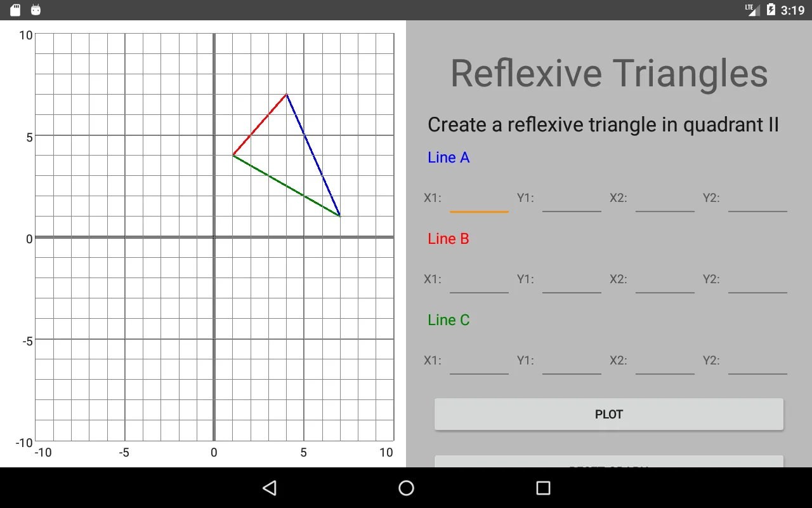The width and height of the screenshot is (812, 508).
Task: Click the blue line of the triangle
Action: pos(313,156)
